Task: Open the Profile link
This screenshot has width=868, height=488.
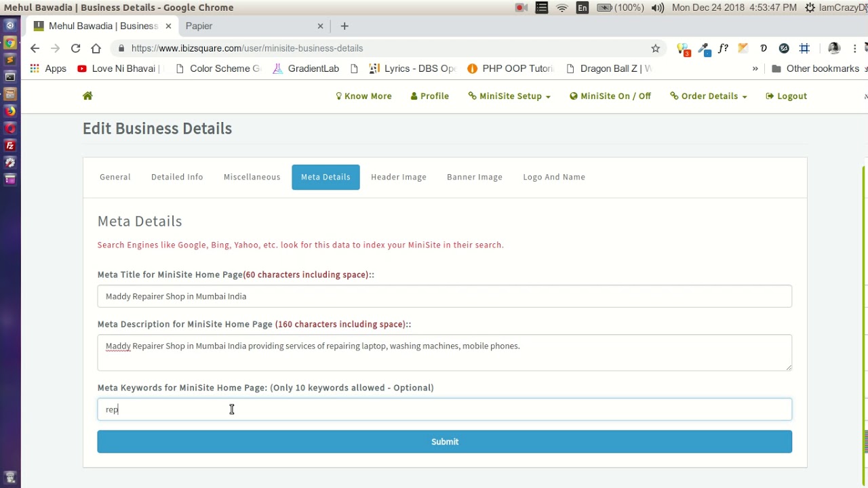Action: [430, 96]
